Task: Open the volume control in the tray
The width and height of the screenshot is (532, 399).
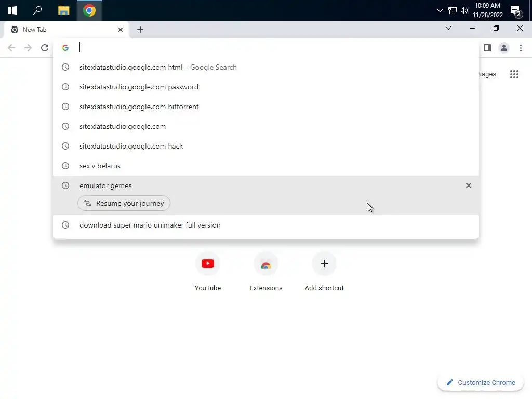Action: click(x=464, y=10)
